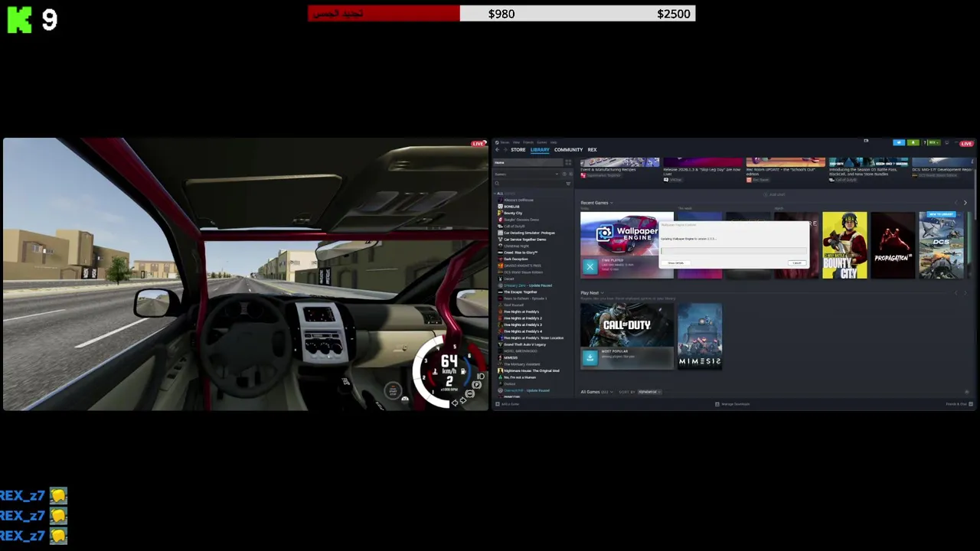Screen dimensions: 980x551
Task: Toggle the recent-activity clock filter icon
Action: coord(564,174)
